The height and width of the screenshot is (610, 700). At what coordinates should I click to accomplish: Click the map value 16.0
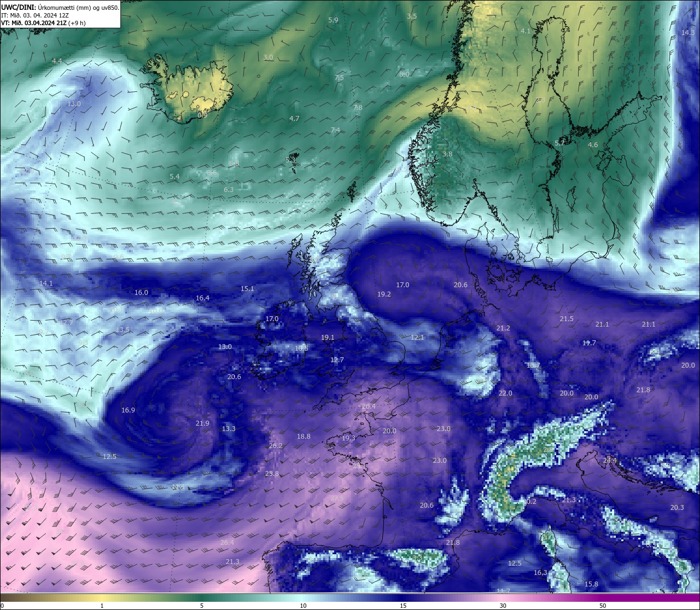point(141,293)
